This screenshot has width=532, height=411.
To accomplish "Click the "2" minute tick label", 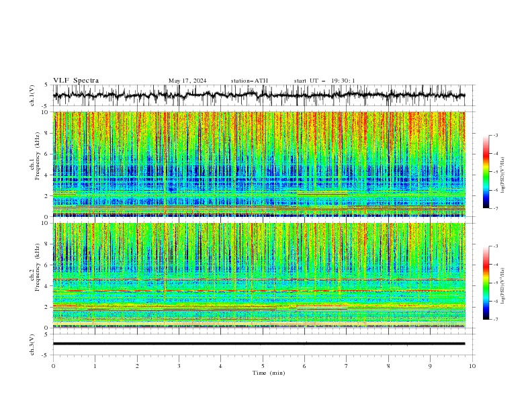I will pos(137,366).
